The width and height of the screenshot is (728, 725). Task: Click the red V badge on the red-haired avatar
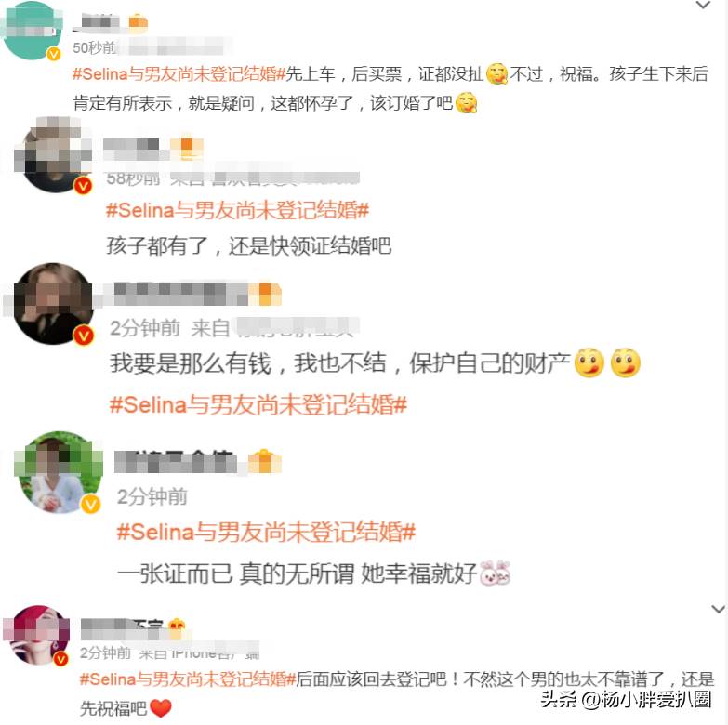pyautogui.click(x=60, y=658)
